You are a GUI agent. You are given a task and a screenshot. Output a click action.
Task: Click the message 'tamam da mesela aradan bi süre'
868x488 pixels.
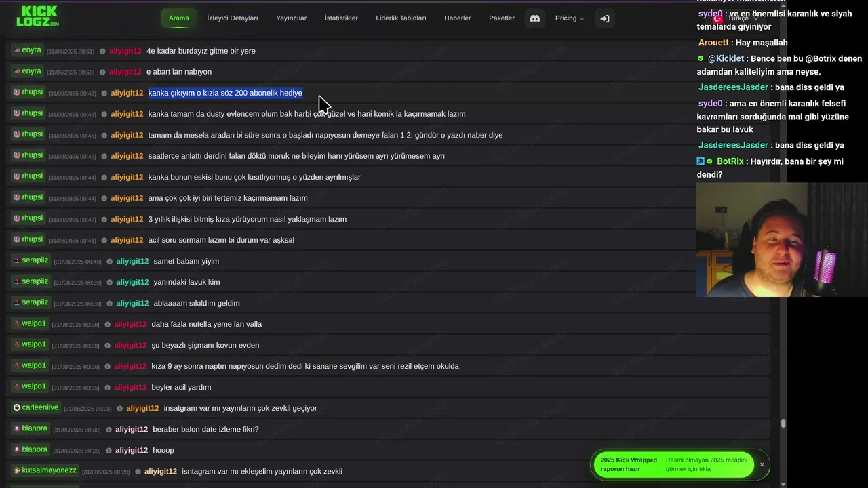(x=325, y=135)
